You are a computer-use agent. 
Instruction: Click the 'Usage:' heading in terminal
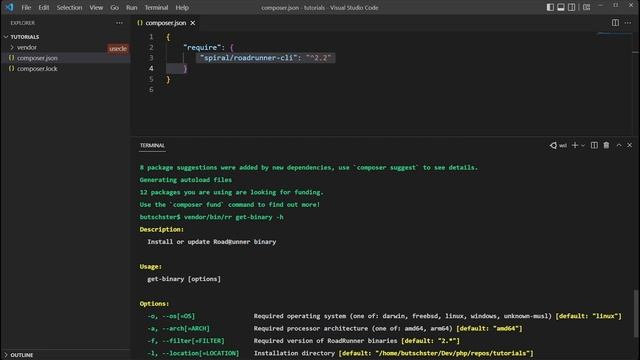[x=151, y=267]
